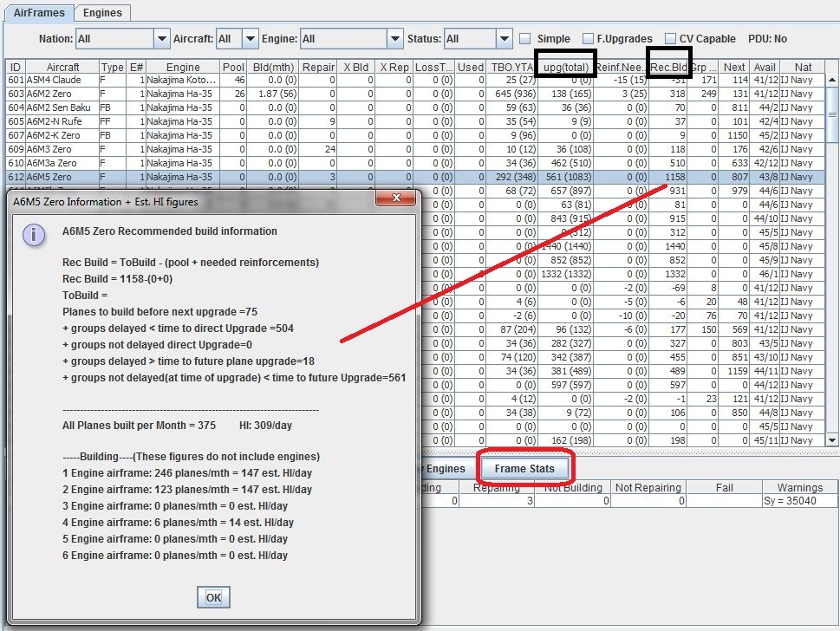840x631 pixels.
Task: Switch to the Engines tab at top
Action: [102, 12]
